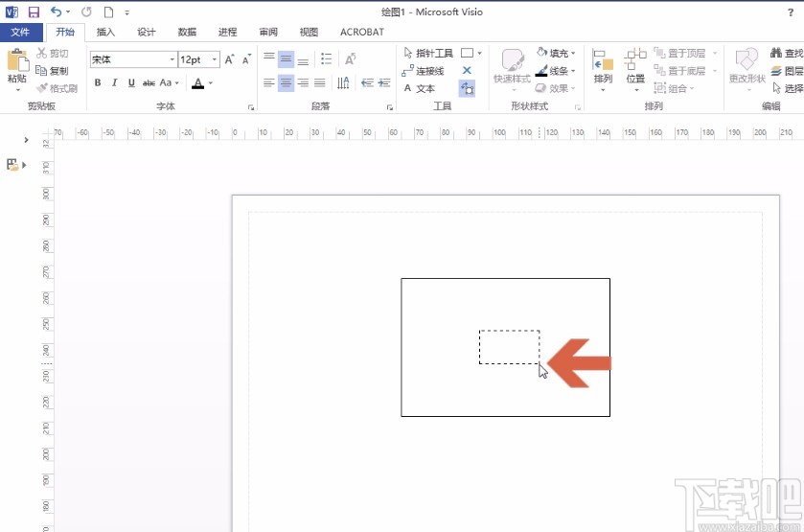Click the Save icon in the quick access toolbar

[x=34, y=12]
